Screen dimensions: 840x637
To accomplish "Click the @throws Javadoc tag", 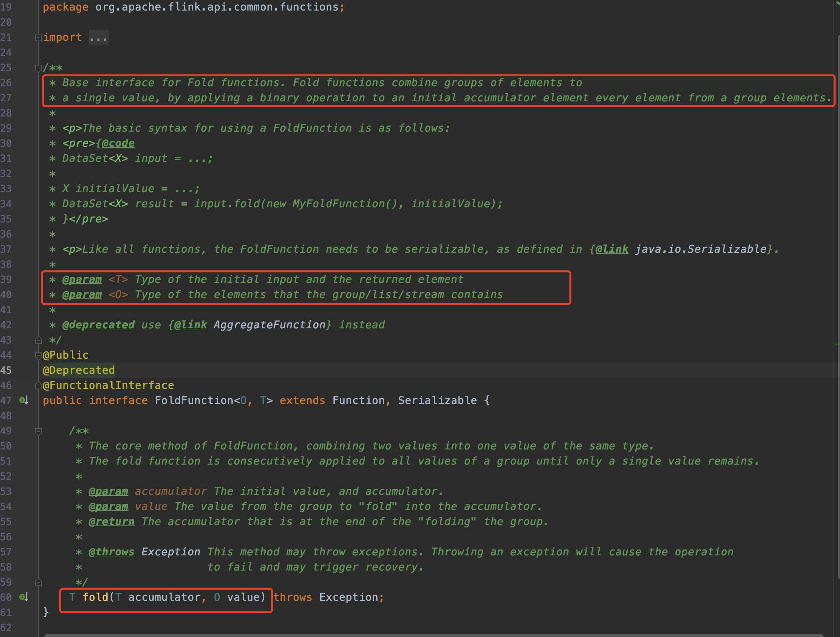I will click(x=111, y=551).
